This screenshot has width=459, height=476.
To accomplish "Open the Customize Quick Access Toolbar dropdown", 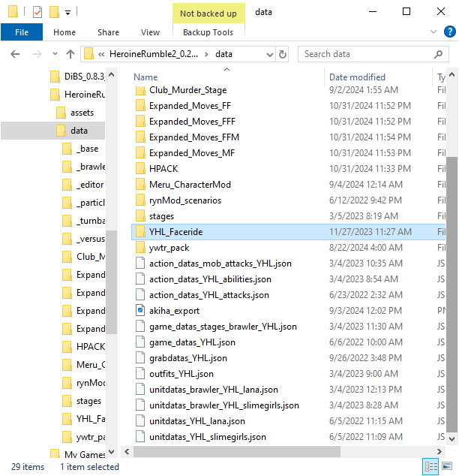I will [68, 13].
